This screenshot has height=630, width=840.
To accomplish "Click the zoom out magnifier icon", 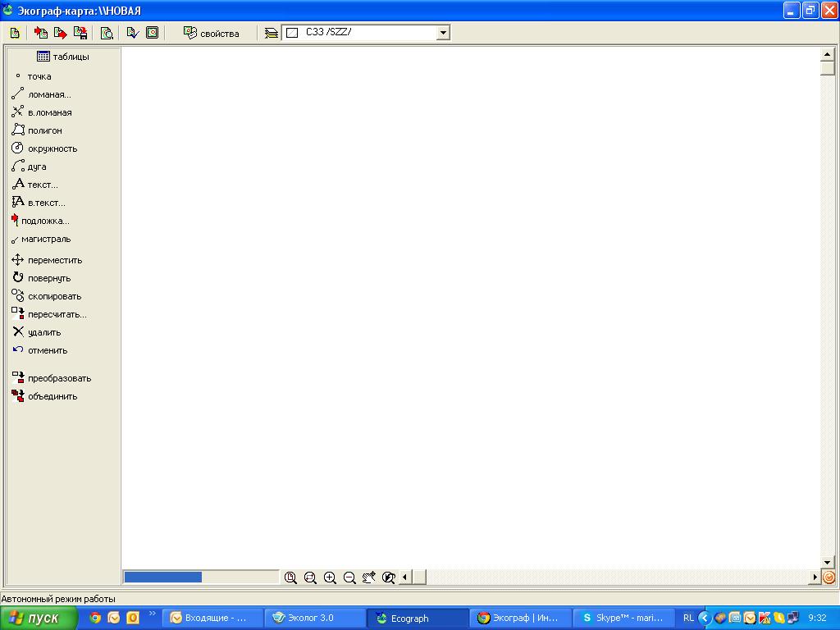I will (x=349, y=577).
